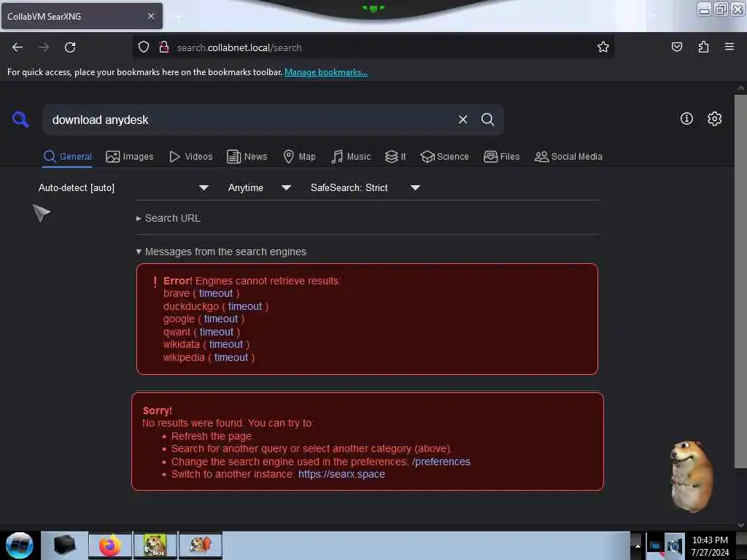
Task: Open the Firefox hamburger menu
Action: point(729,47)
